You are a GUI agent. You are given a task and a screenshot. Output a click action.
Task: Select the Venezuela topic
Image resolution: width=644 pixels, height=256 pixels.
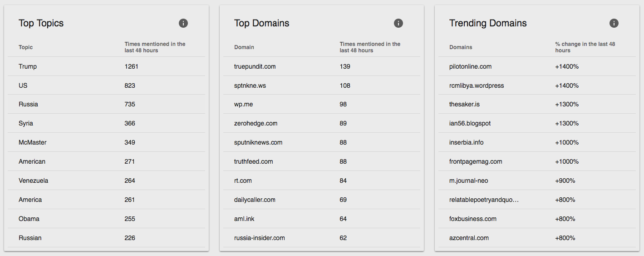pyautogui.click(x=33, y=181)
